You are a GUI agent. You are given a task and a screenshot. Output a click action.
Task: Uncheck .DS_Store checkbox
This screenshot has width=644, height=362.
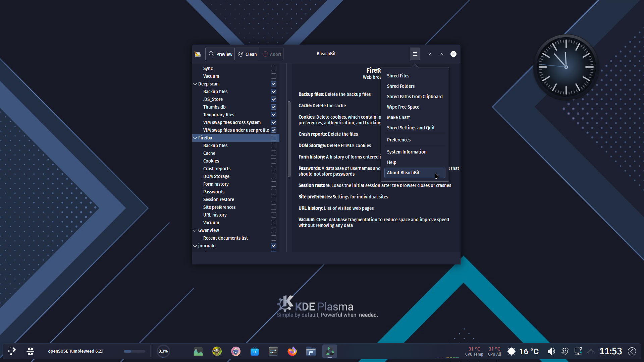tap(274, 99)
